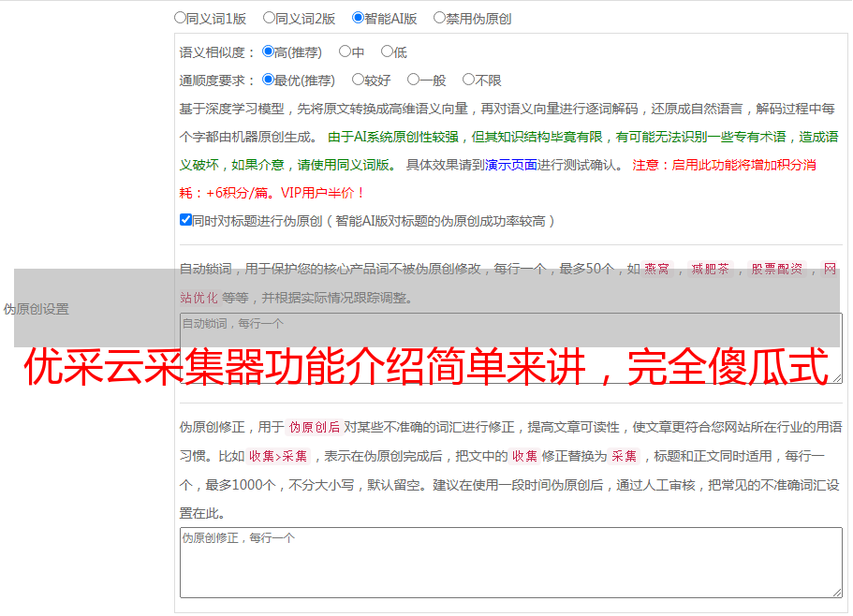Select the 同义词2版 radio option
Screen dimensions: 853x616
pos(269,18)
